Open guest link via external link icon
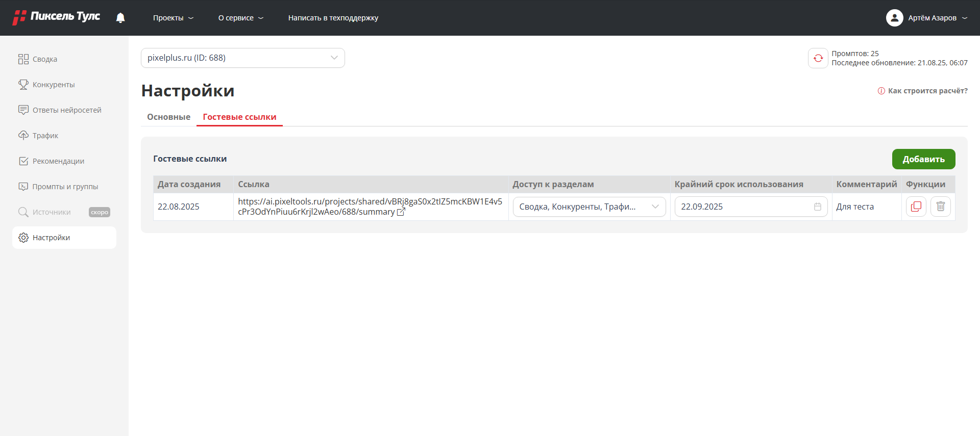This screenshot has width=980, height=436. tap(401, 212)
